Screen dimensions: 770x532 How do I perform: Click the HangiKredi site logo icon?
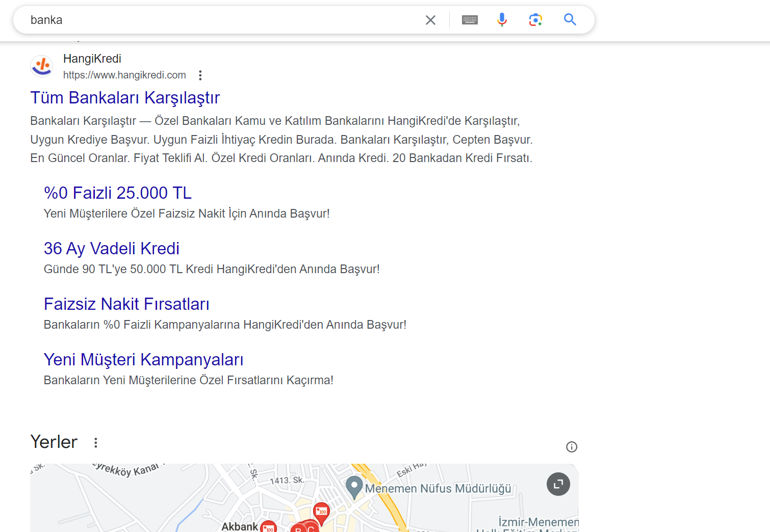[x=42, y=66]
